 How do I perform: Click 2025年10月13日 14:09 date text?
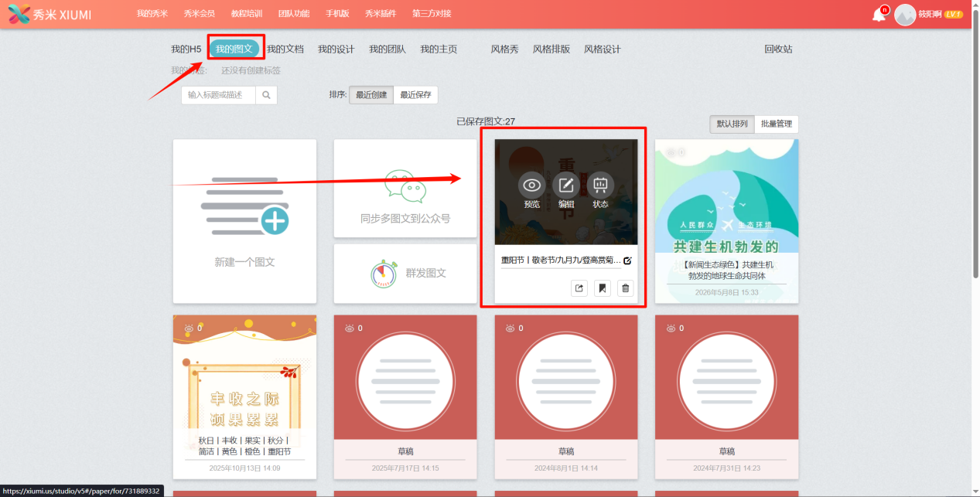[x=244, y=468]
